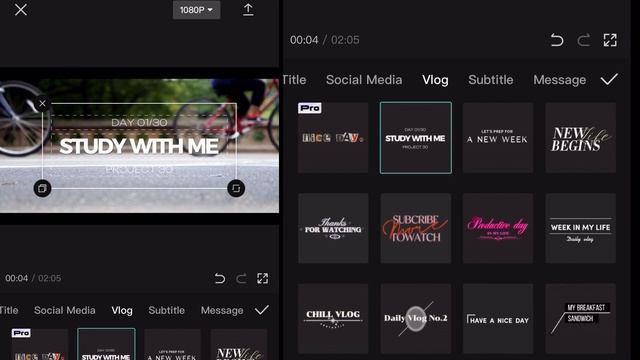
Task: Choose Subscribe Now To Watch template
Action: point(416,228)
